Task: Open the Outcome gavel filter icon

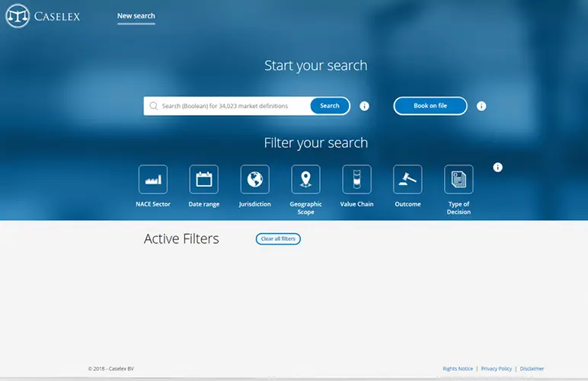Action: click(x=407, y=180)
